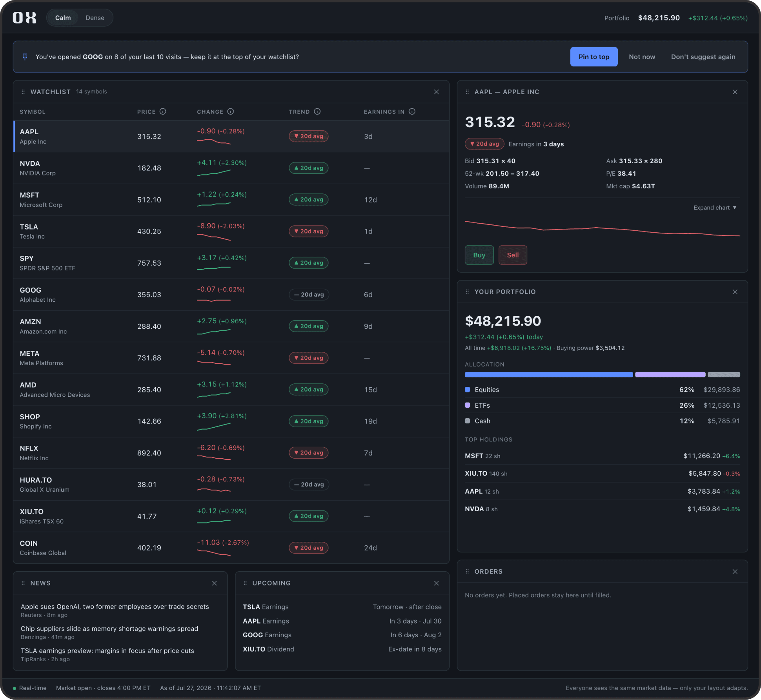
Task: Close the Orders panel
Action: pos(735,572)
